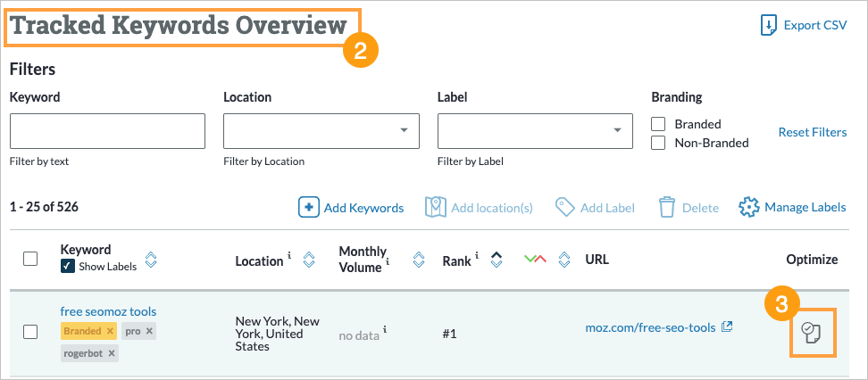Remove the Branded label tag
The image size is (868, 380).
110,331
